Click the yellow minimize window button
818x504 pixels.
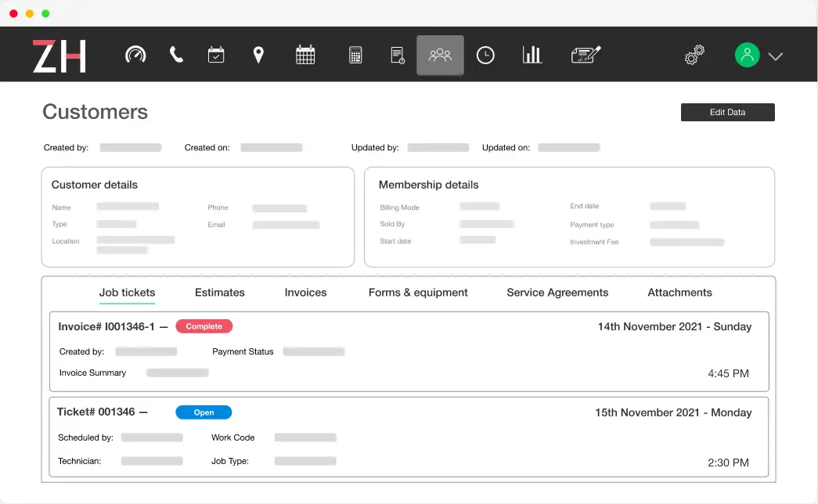coord(30,13)
